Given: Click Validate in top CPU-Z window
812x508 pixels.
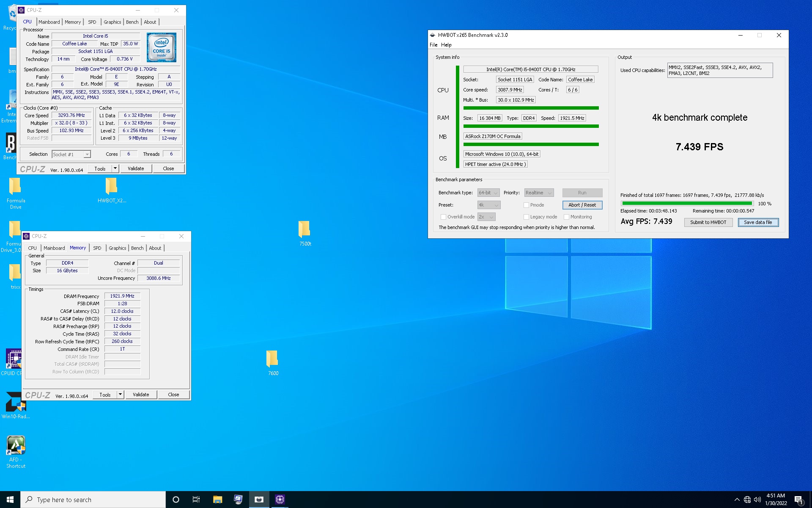Looking at the screenshot, I should (x=136, y=168).
